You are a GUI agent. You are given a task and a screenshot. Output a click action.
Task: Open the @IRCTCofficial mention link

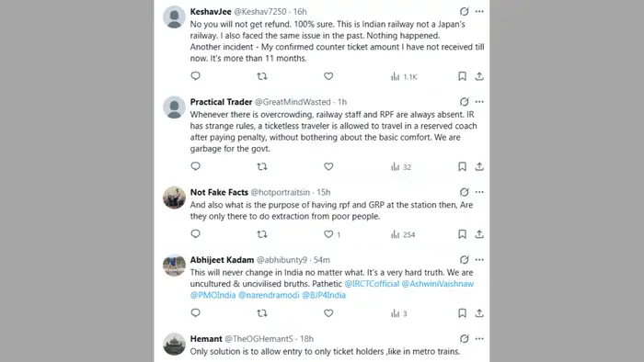372,284
